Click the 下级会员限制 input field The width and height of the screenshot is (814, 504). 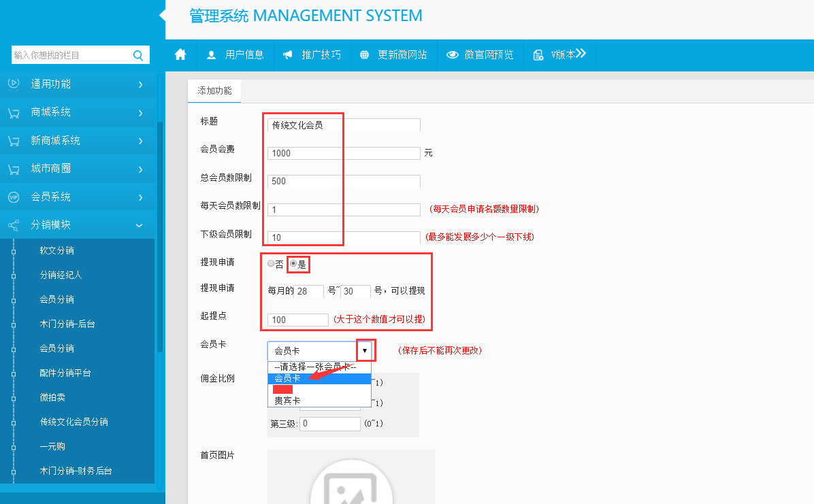344,238
